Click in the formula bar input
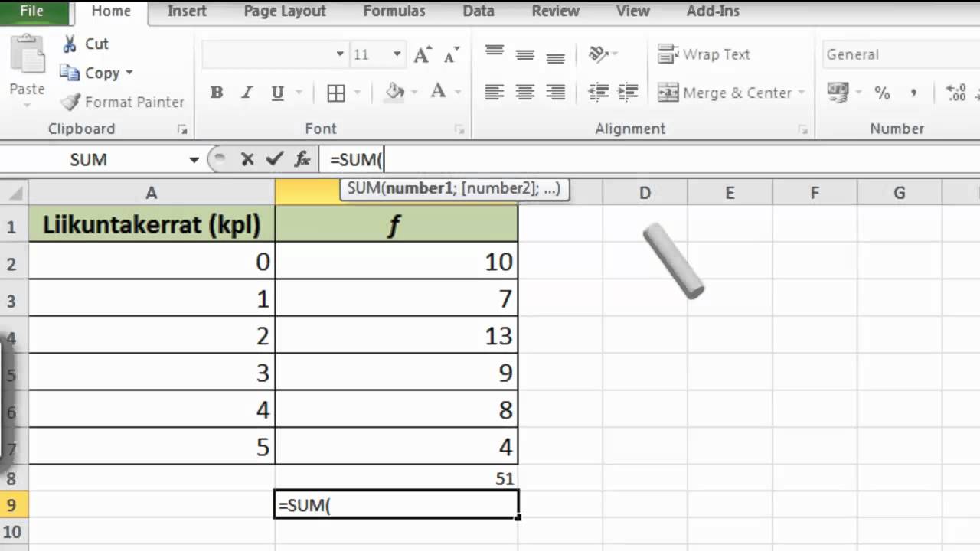Image resolution: width=980 pixels, height=551 pixels. [x=651, y=160]
